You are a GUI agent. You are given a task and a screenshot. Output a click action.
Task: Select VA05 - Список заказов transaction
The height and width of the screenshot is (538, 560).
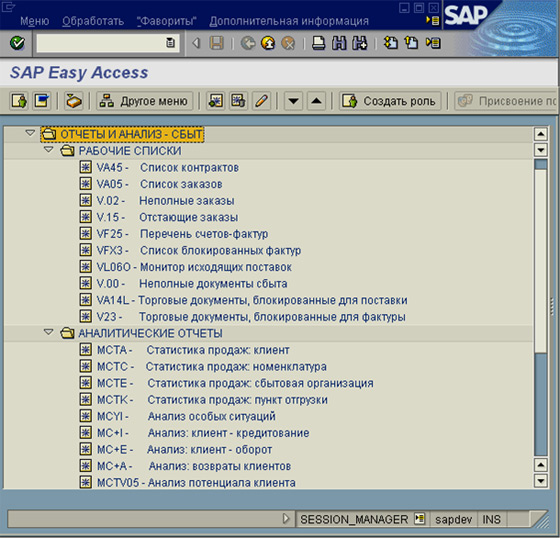pyautogui.click(x=159, y=184)
